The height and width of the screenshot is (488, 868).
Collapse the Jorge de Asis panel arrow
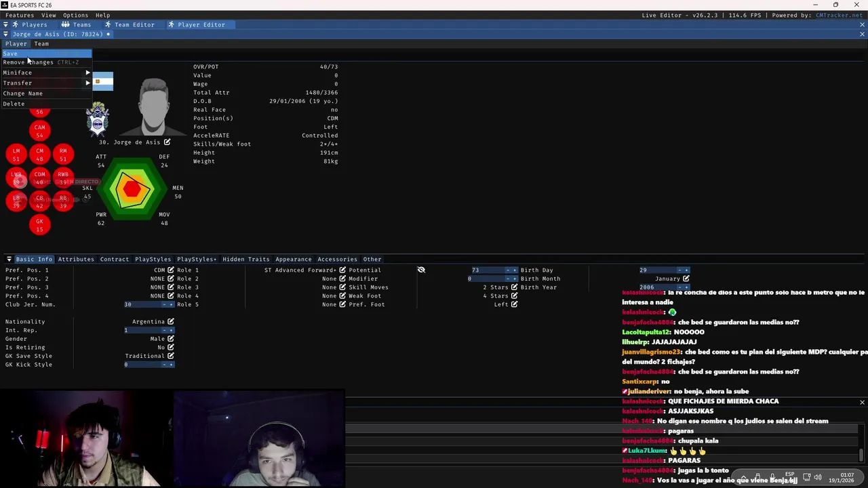(x=5, y=35)
